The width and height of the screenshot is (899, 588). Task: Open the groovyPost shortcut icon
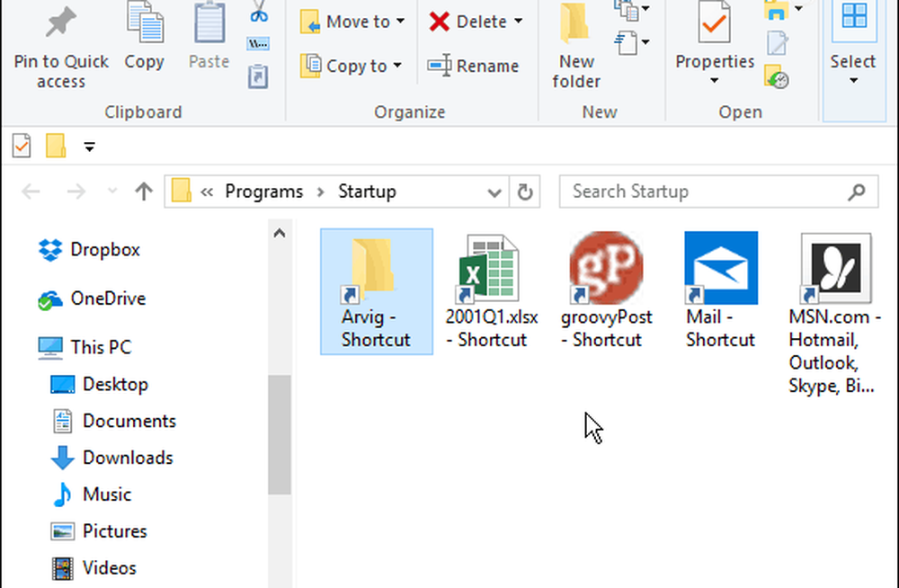(x=606, y=269)
